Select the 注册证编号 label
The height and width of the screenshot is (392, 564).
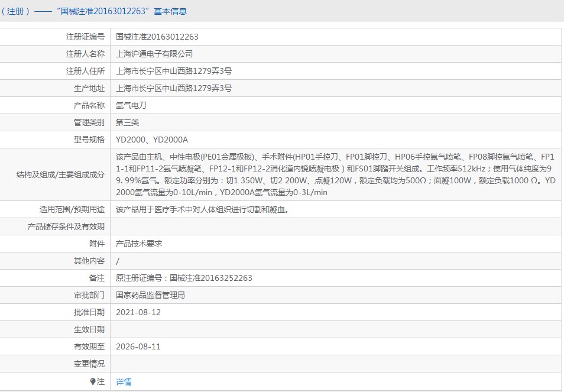pos(85,37)
